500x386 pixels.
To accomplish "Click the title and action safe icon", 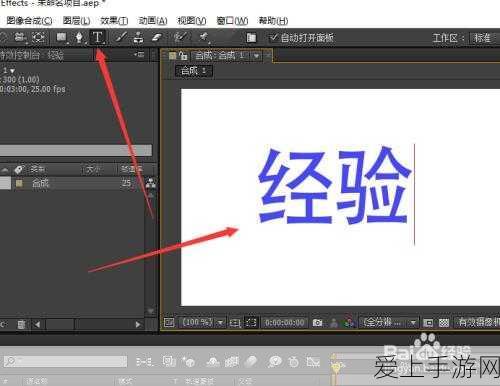I will pyautogui.click(x=234, y=322).
